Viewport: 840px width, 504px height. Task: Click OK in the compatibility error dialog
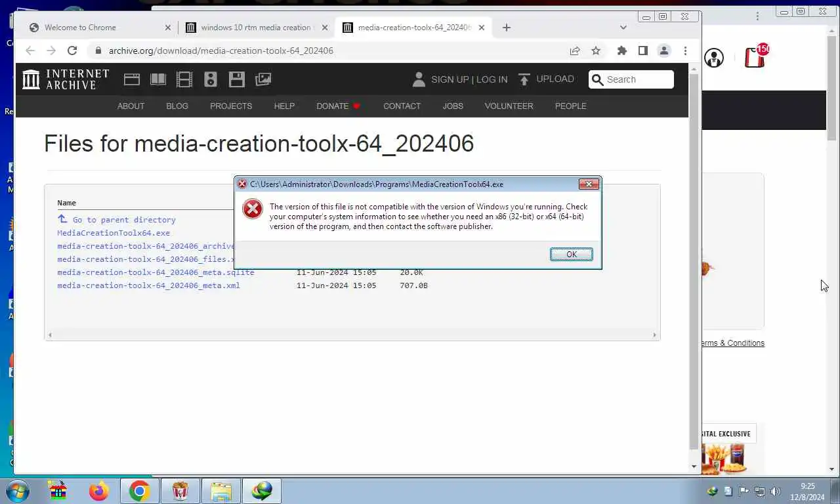coord(571,255)
